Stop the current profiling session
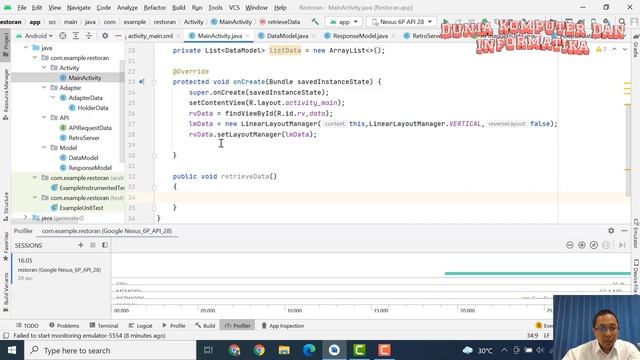Screen dimensions: 640x360 click(93, 245)
